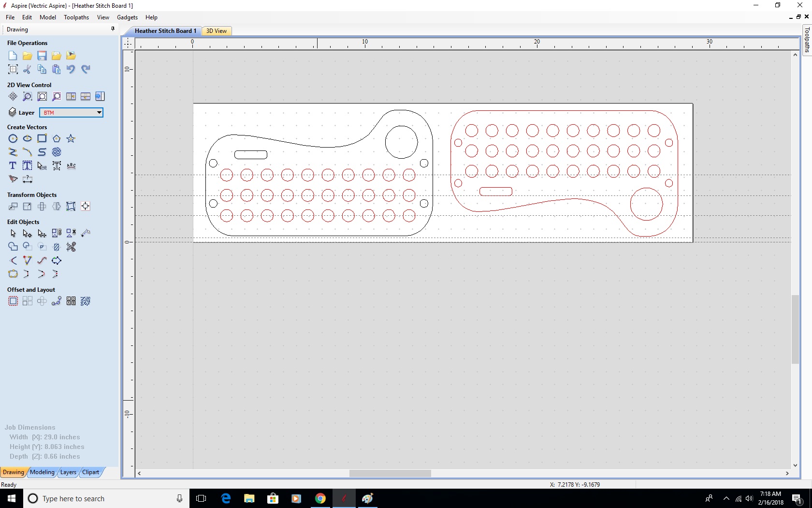The image size is (812, 508).
Task: Open the Distort Object tool
Action: click(71, 206)
